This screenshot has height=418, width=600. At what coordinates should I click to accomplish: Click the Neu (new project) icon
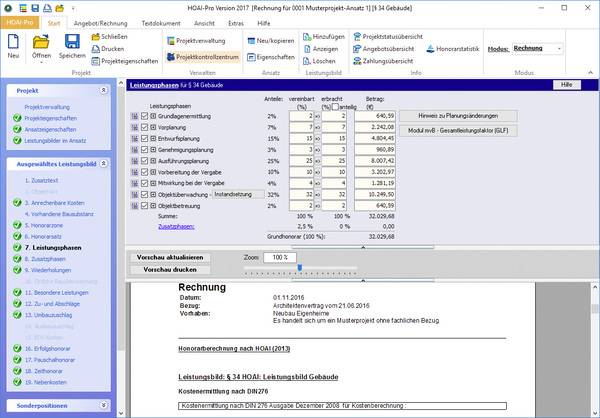(13, 42)
